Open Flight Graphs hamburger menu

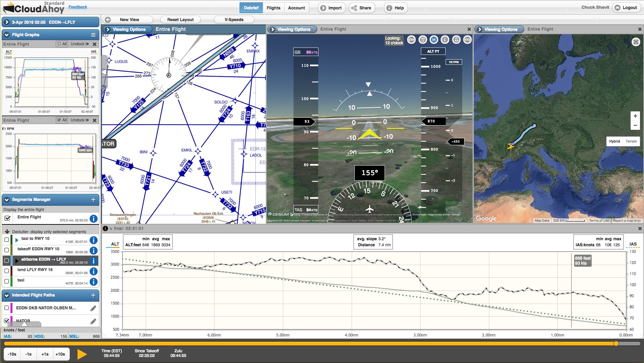(93, 35)
